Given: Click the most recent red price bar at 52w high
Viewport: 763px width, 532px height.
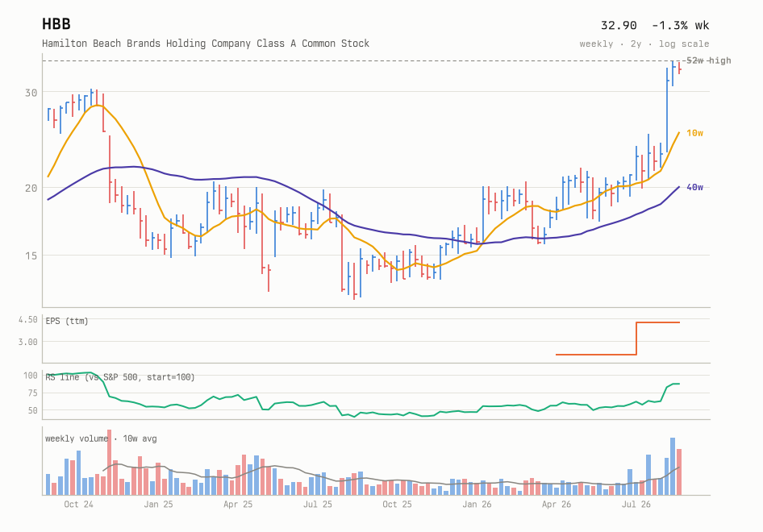Looking at the screenshot, I should pyautogui.click(x=679, y=68).
